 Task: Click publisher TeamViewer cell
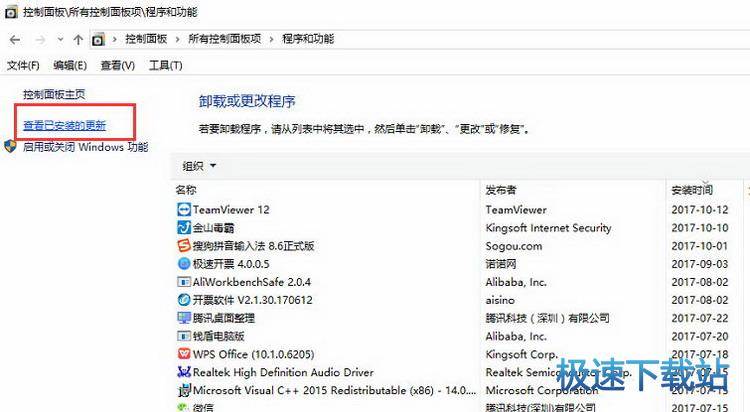516,210
